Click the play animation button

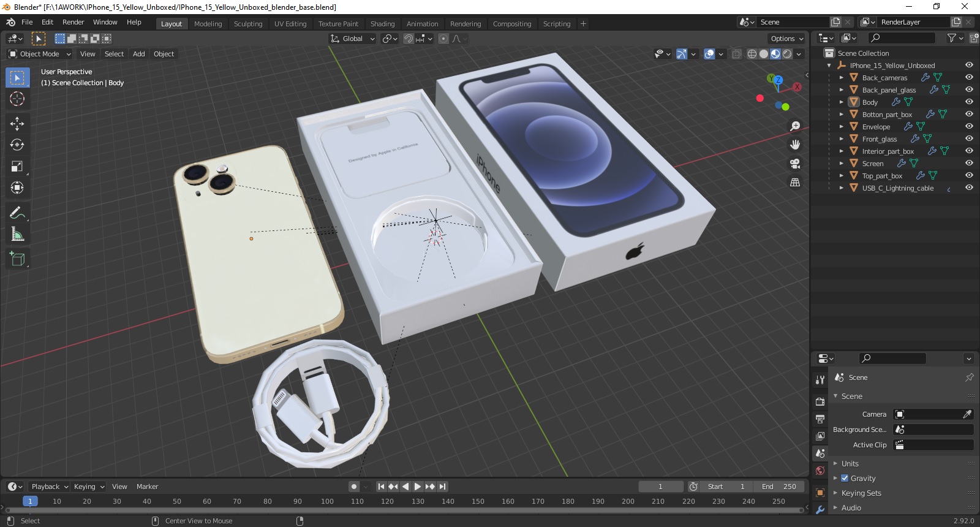(418, 487)
